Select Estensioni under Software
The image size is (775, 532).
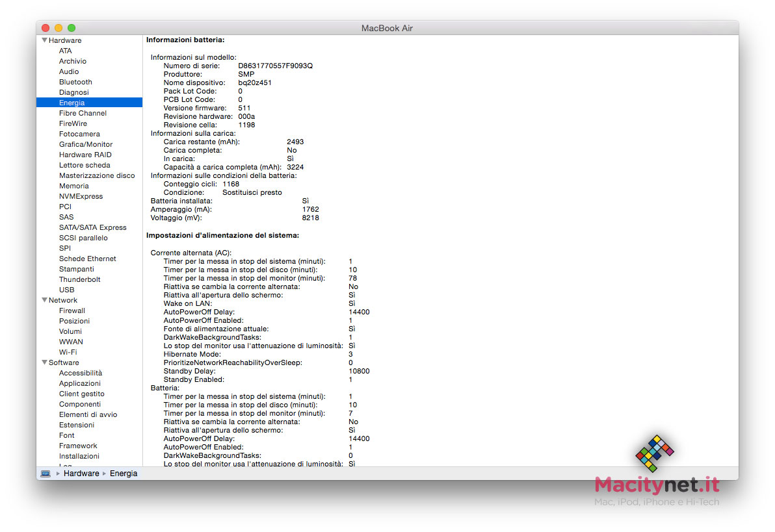77,424
